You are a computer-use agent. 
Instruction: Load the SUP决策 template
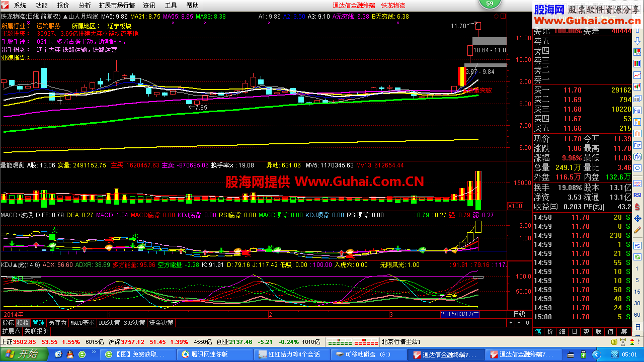click(134, 323)
